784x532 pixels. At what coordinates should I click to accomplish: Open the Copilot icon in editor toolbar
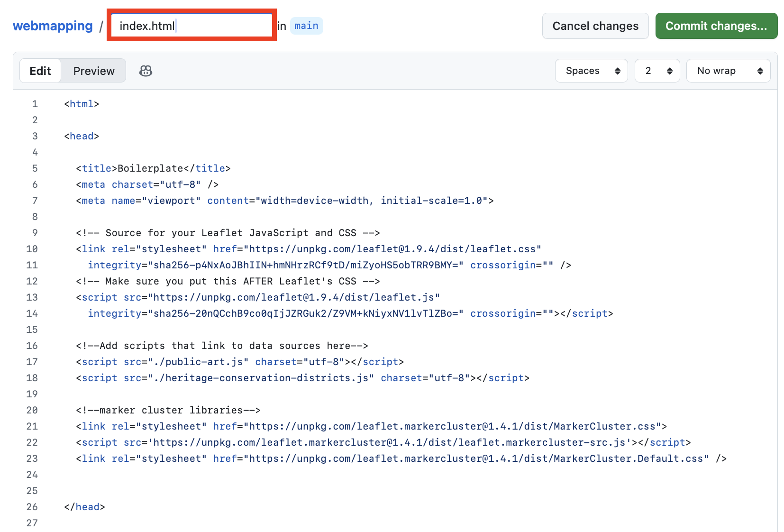click(x=146, y=71)
